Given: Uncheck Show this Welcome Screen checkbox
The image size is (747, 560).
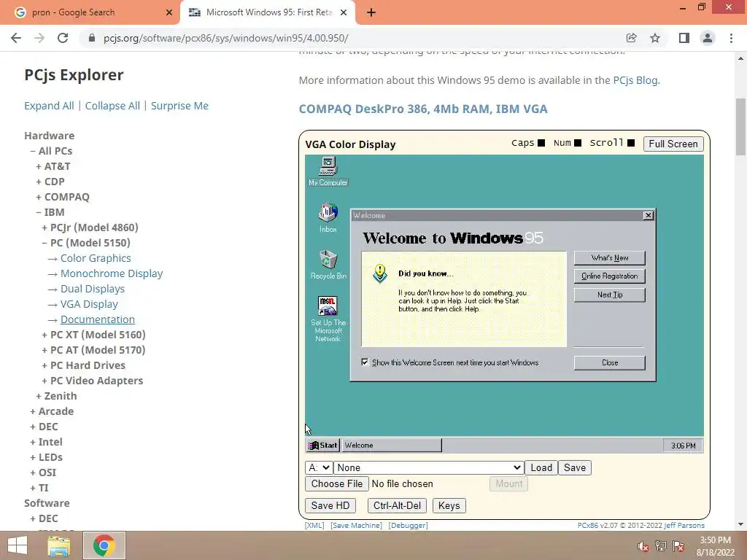Looking at the screenshot, I should [365, 362].
